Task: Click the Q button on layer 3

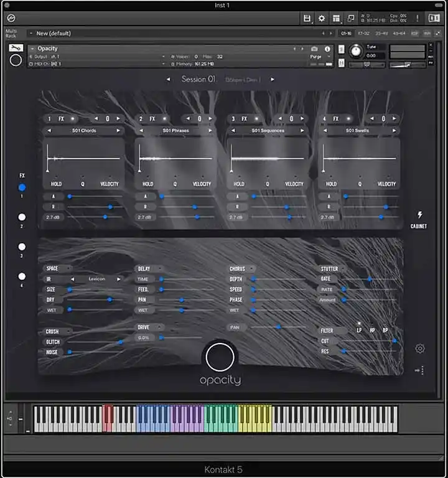Action: point(268,184)
